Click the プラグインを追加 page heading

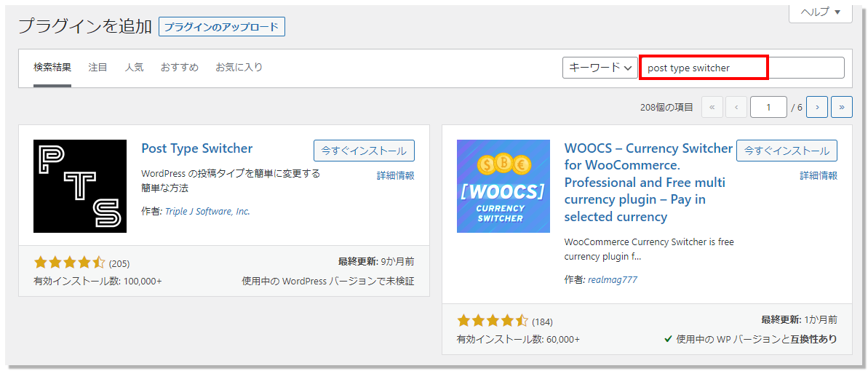(85, 27)
